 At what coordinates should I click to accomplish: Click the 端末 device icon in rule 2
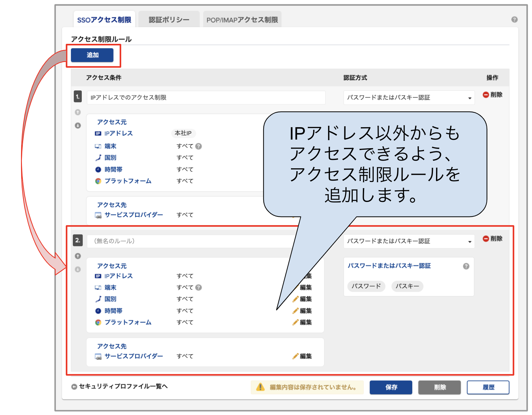point(98,287)
